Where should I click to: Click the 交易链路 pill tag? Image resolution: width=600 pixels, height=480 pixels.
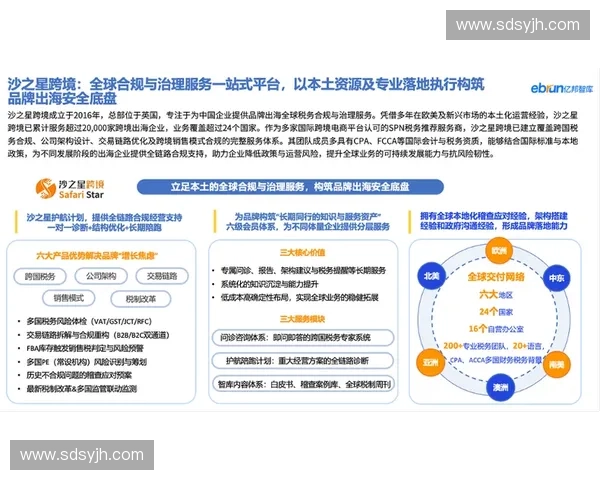click(x=162, y=276)
